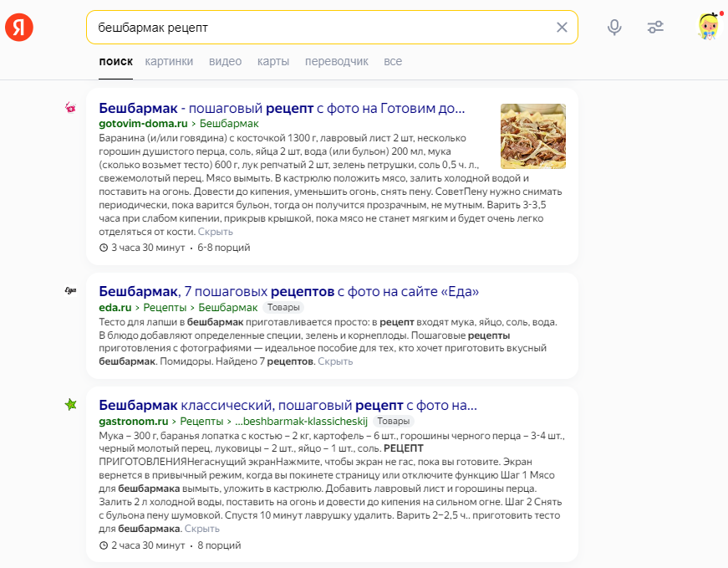The height and width of the screenshot is (568, 728).
Task: Click the Yandex logo icon
Action: [x=18, y=28]
